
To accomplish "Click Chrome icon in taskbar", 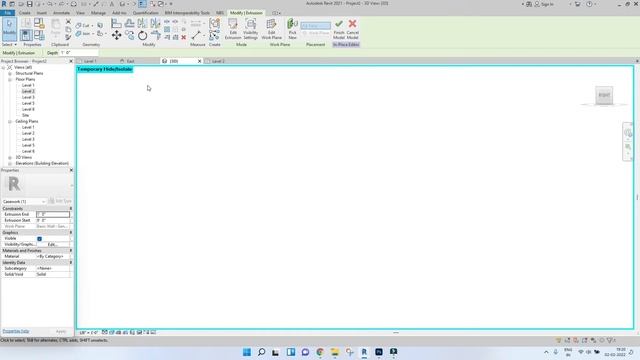I will [320, 352].
